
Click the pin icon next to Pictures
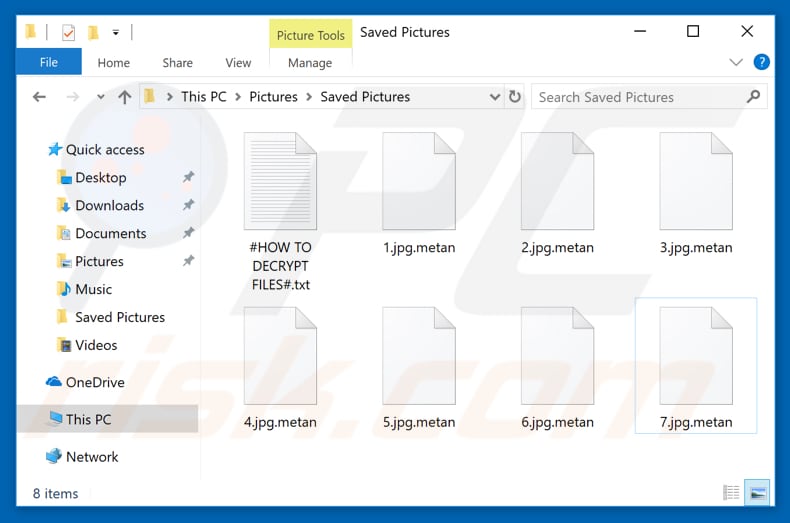(188, 260)
